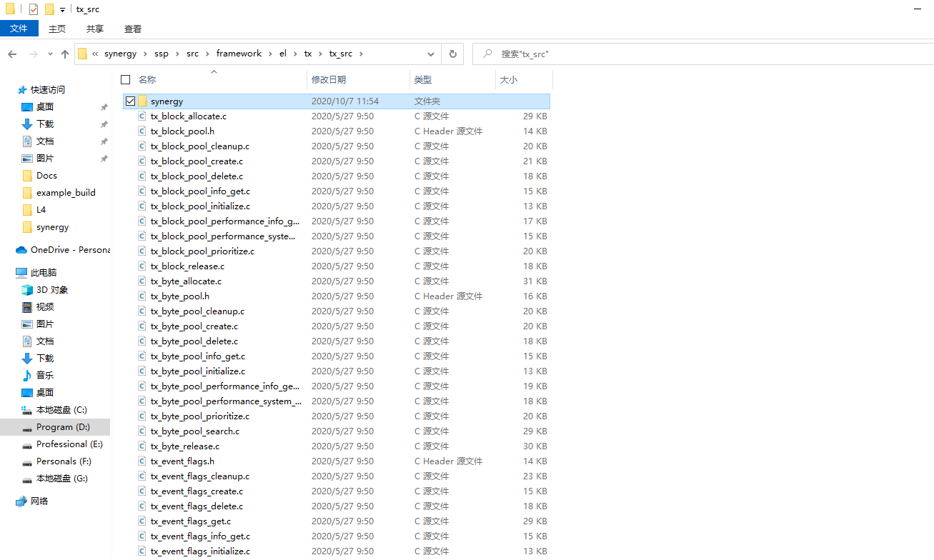The width and height of the screenshot is (934, 560).
Task: Open the 文件 menu
Action: click(x=19, y=29)
